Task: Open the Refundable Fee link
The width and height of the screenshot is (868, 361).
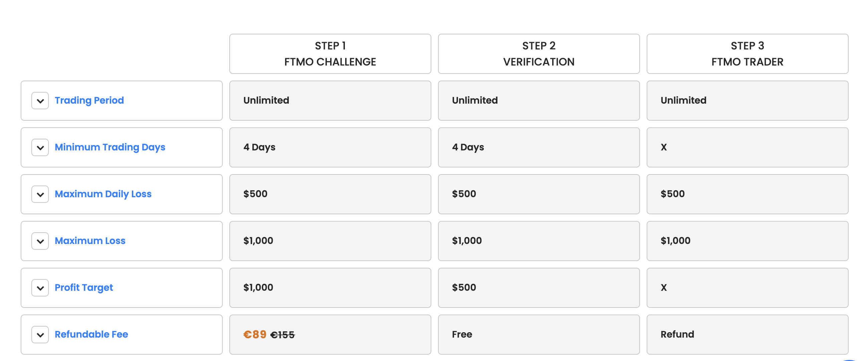Action: [x=91, y=334]
